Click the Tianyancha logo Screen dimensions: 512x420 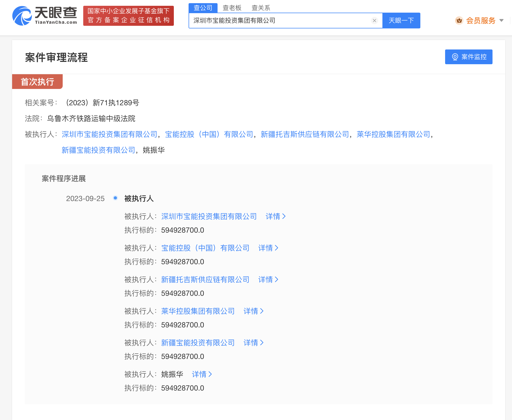(x=44, y=15)
